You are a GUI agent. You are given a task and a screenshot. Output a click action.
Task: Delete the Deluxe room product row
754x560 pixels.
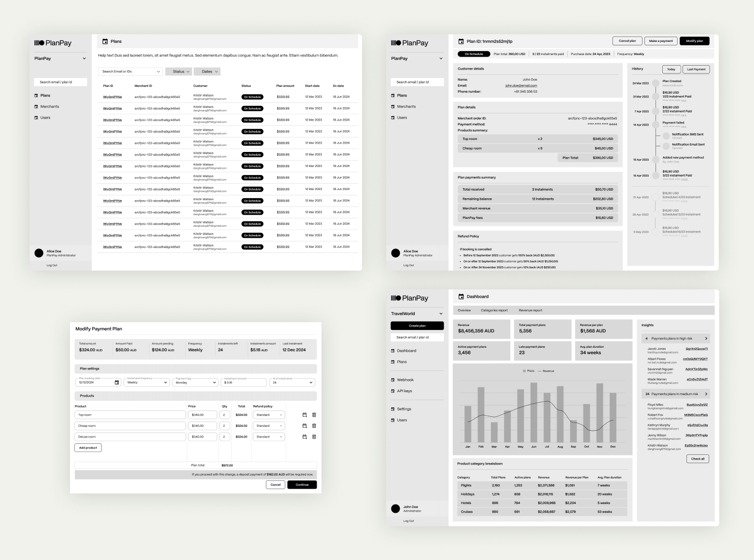click(314, 437)
